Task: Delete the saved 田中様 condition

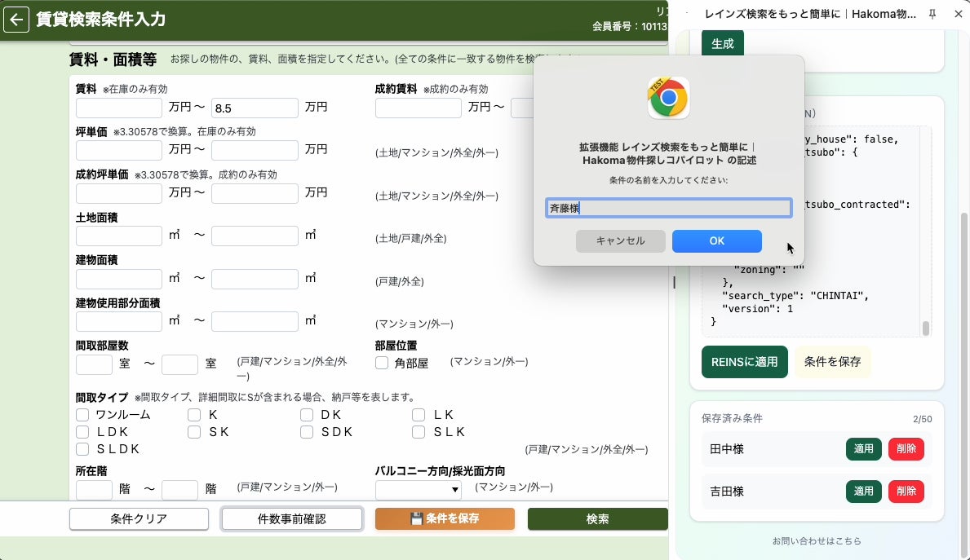Action: [906, 449]
